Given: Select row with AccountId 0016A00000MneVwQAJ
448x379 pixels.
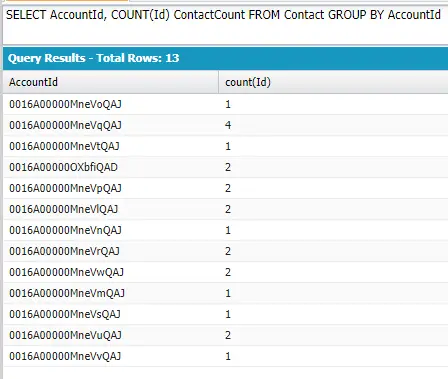Looking at the screenshot, I should point(225,272).
